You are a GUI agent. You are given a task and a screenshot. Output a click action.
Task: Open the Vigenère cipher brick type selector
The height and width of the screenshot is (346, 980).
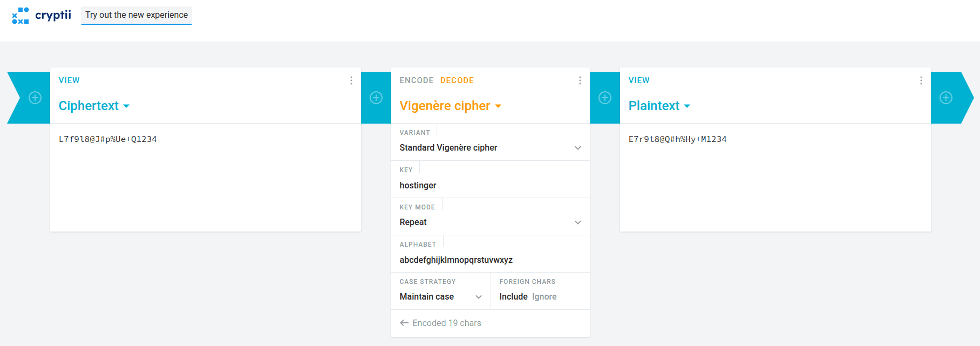[x=451, y=106]
